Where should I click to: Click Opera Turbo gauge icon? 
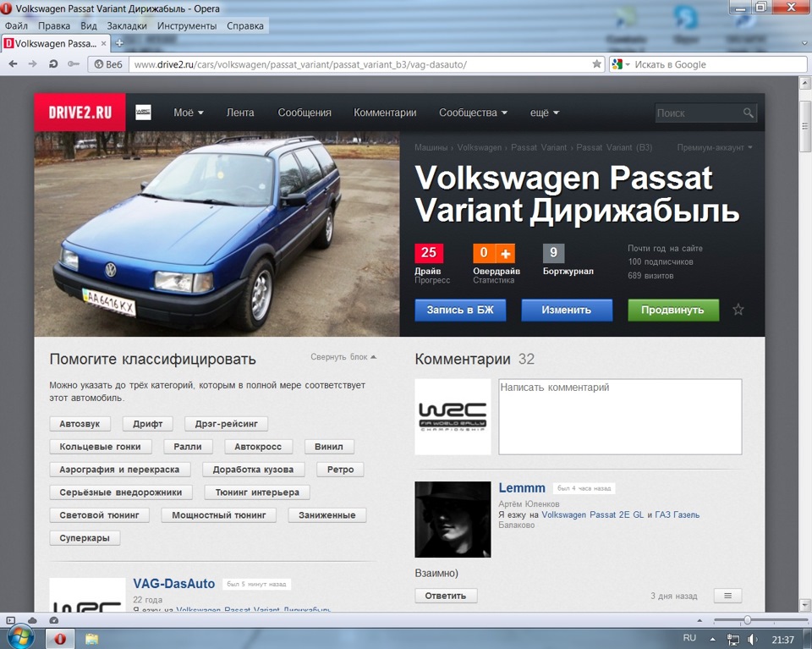[x=53, y=620]
